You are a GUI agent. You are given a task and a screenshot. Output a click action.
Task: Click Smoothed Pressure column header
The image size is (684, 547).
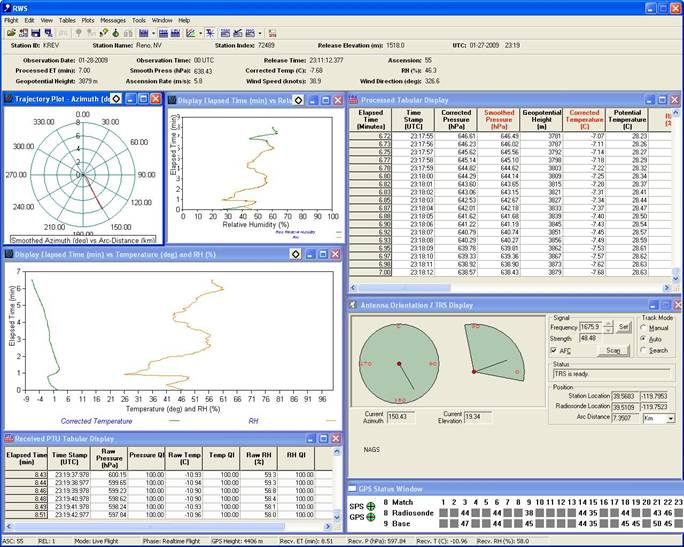[x=499, y=120]
